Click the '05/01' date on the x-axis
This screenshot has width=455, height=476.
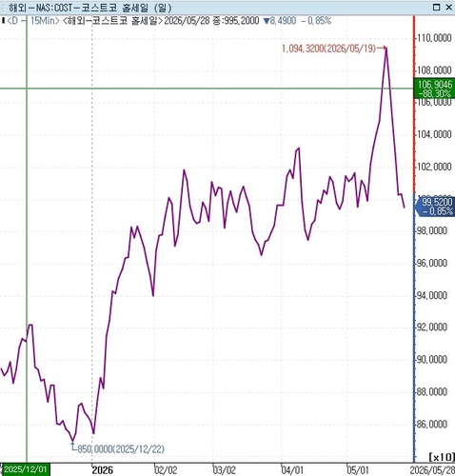click(358, 470)
